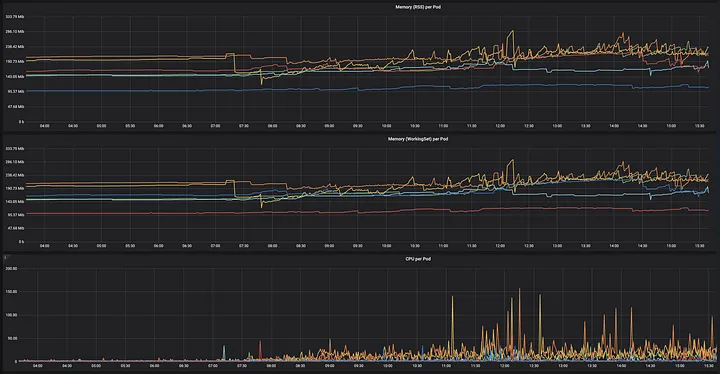
Task: Click the flat red bottom line in WorkingSet chart
Action: [138, 213]
